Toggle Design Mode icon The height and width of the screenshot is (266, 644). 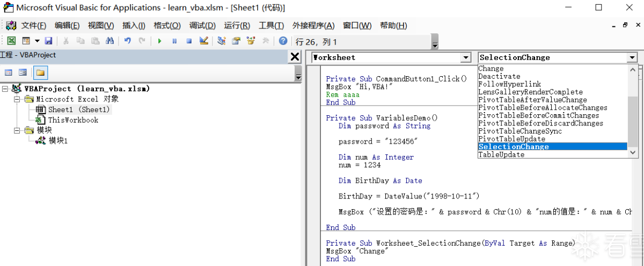pyautogui.click(x=203, y=41)
